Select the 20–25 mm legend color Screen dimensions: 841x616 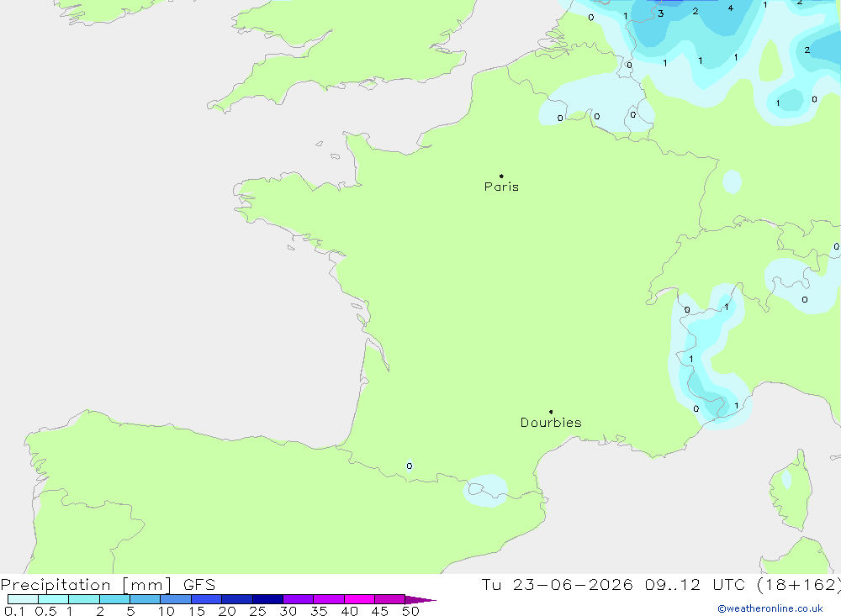[237, 599]
